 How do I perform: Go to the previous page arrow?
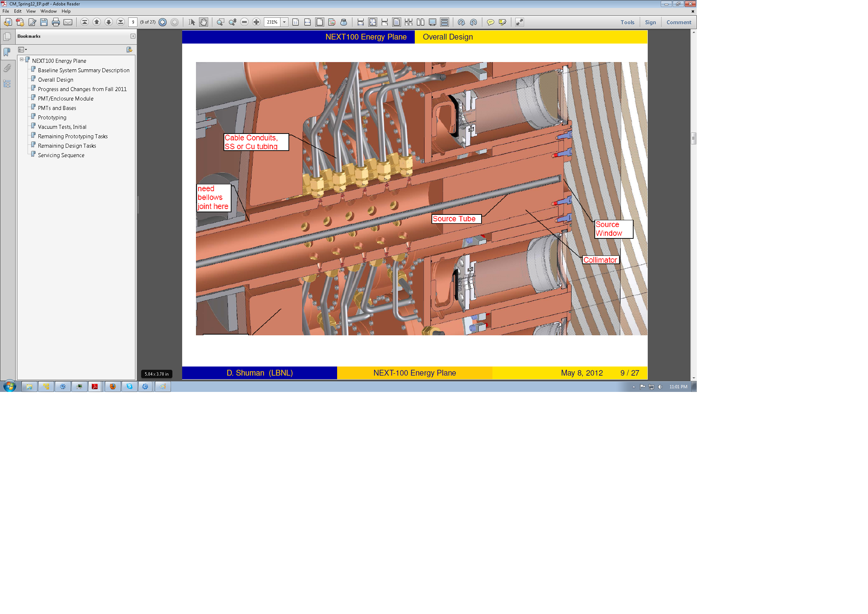[x=97, y=22]
